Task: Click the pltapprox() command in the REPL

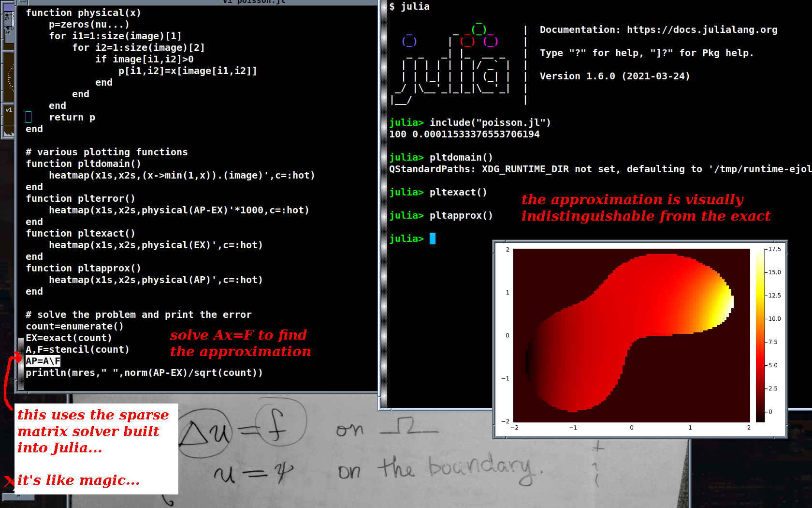Action: (461, 216)
